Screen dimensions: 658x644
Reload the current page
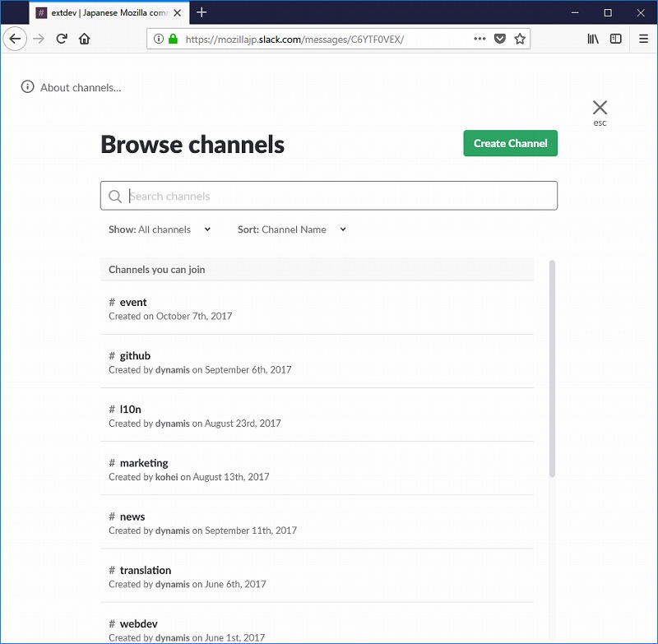pos(62,39)
